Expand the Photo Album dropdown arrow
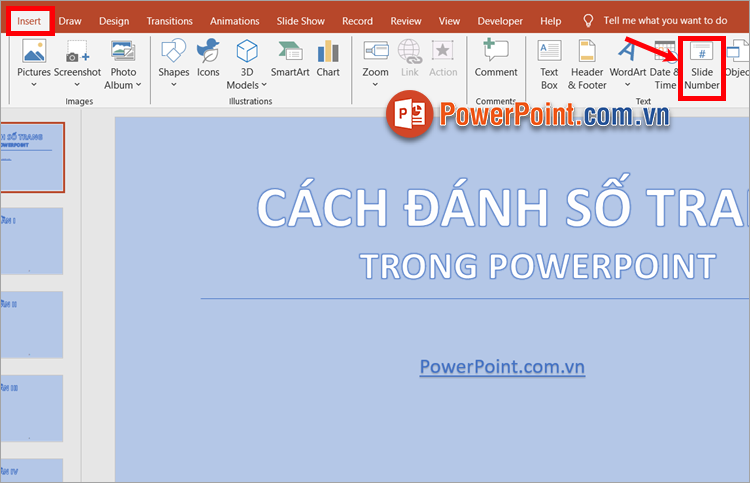The image size is (750, 483). [x=139, y=85]
